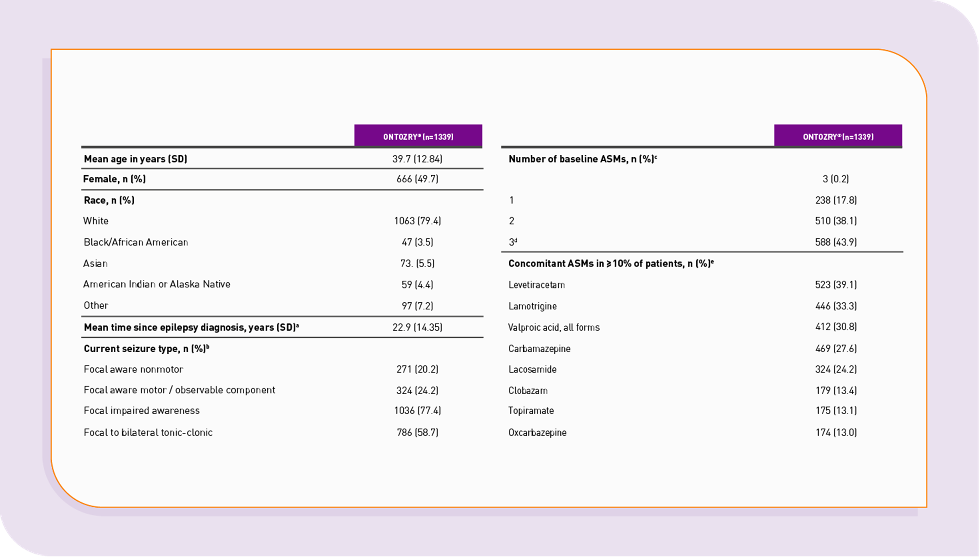
Task: Click the 'White' race row label
Action: (x=96, y=221)
